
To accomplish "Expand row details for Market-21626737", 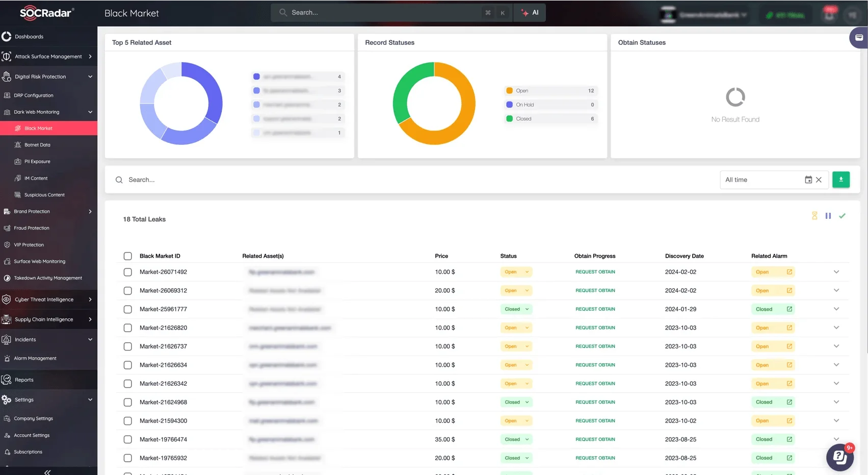I will (x=836, y=346).
